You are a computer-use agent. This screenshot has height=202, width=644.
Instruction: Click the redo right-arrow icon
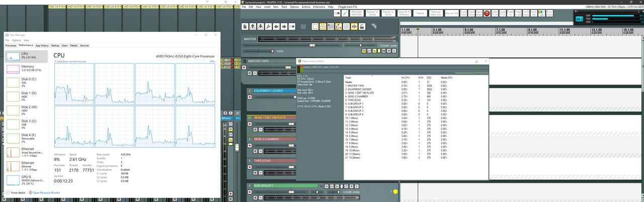284,27
